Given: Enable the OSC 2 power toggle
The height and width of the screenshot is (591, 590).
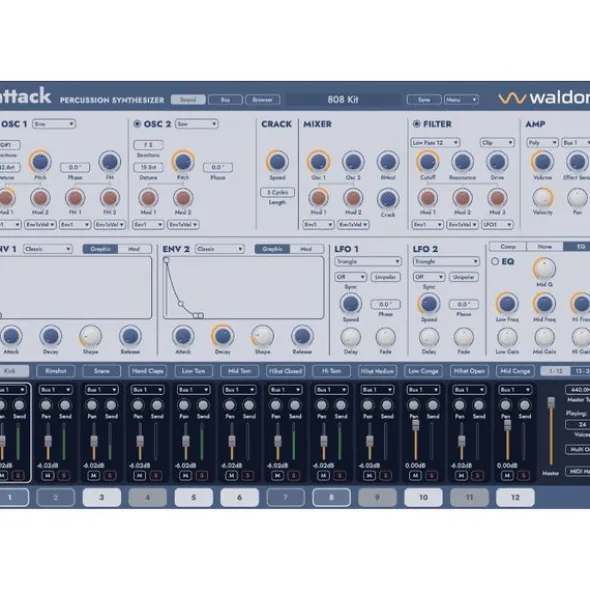Looking at the screenshot, I should point(137,124).
